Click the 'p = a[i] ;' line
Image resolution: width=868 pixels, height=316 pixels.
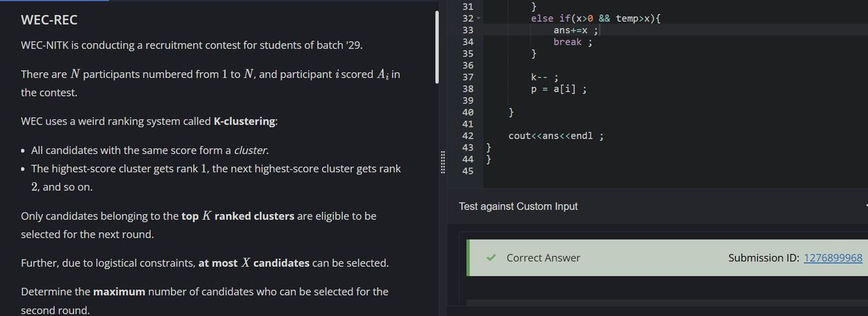(559, 88)
